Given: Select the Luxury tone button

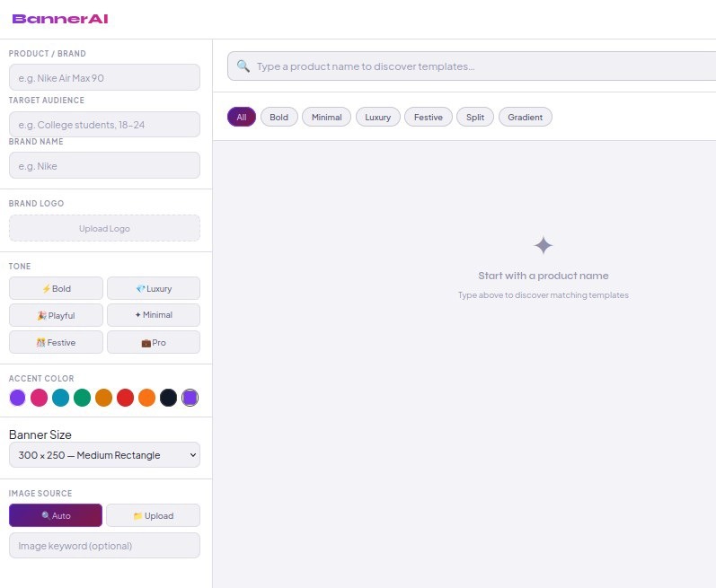Looking at the screenshot, I should (x=154, y=288).
